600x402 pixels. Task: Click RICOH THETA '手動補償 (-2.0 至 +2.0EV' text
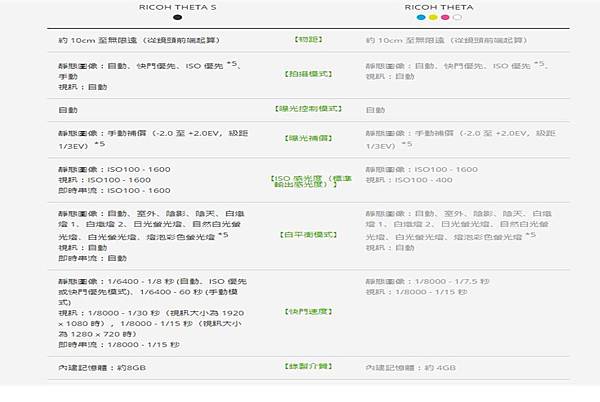tap(472, 133)
